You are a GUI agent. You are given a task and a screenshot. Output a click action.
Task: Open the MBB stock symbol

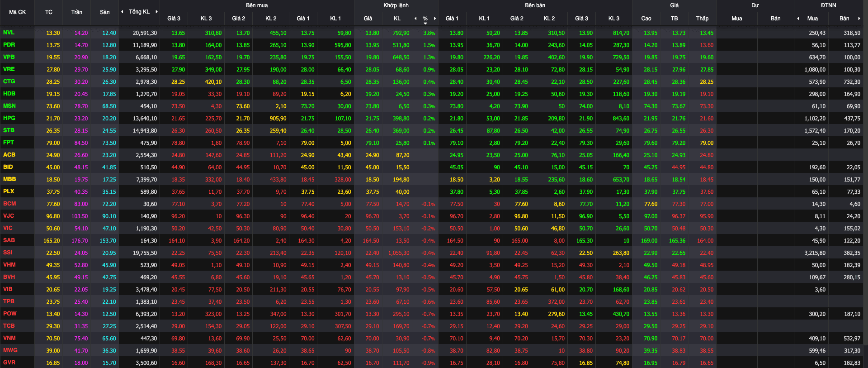(x=9, y=179)
